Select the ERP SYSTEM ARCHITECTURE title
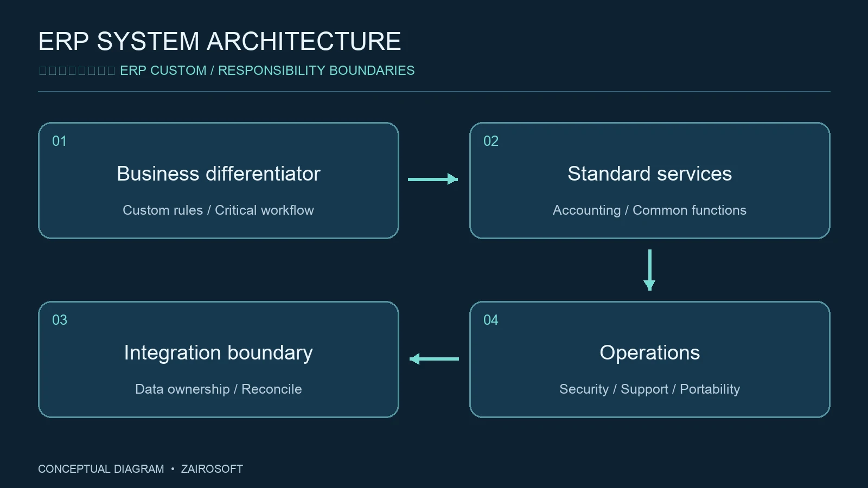The image size is (868, 488). pyautogui.click(x=220, y=42)
